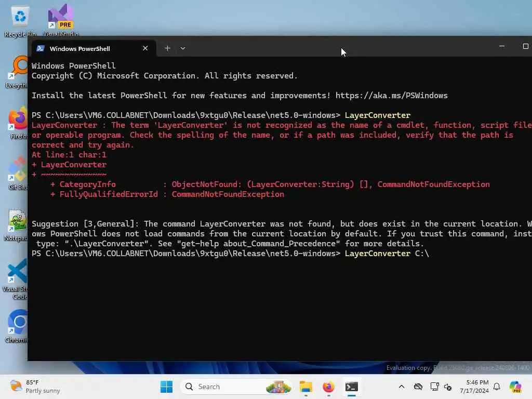Screen dimensions: 532x399
Task: Open the notifications bell icon
Action: [497, 387]
